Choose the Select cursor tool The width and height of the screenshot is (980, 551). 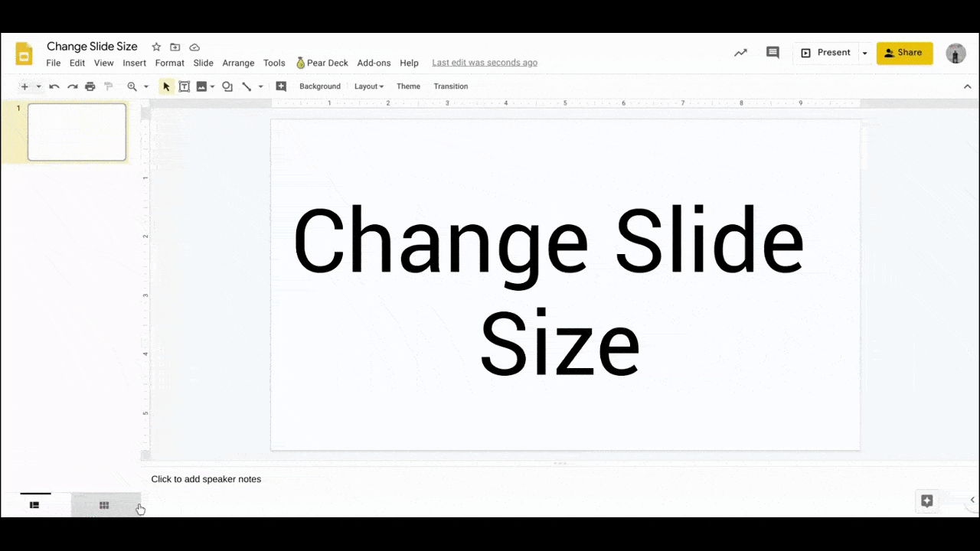point(166,86)
